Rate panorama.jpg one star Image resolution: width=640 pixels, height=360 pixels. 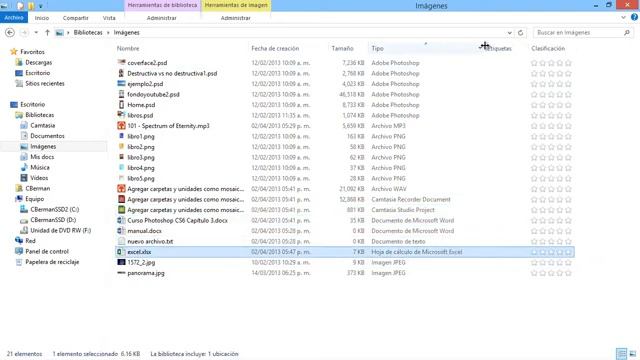[534, 273]
